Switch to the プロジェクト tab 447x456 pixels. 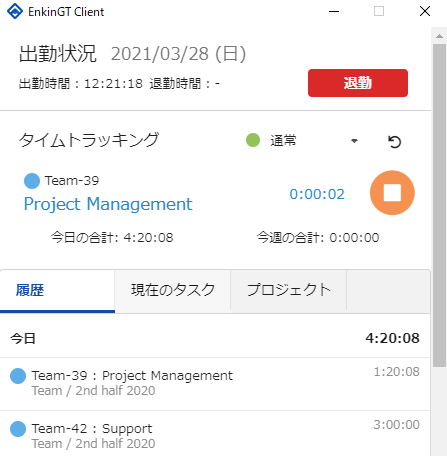289,290
